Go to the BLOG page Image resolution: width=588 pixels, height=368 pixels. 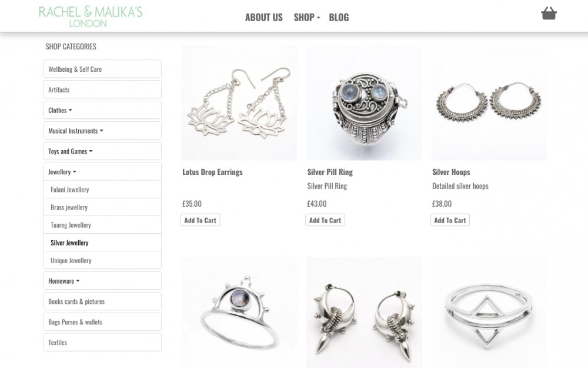pyautogui.click(x=339, y=17)
